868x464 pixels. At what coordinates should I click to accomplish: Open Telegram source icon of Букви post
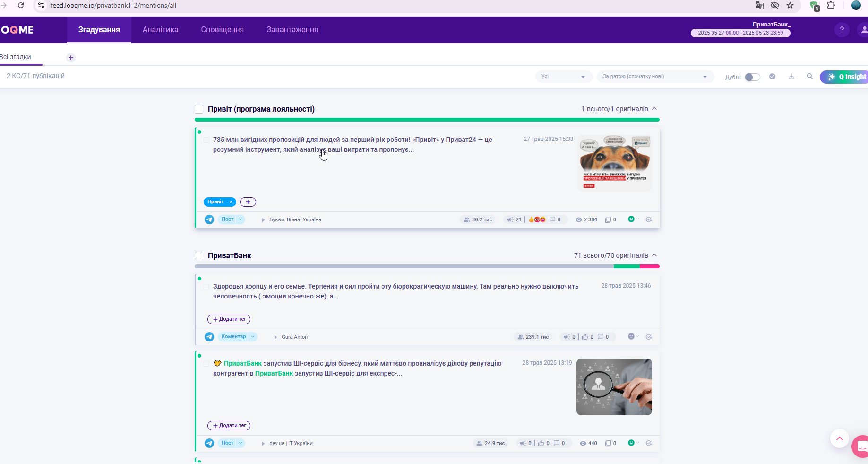[209, 219]
